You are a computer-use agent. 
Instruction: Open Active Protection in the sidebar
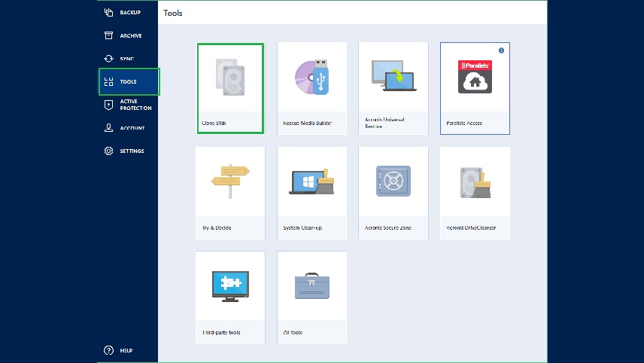(128, 105)
